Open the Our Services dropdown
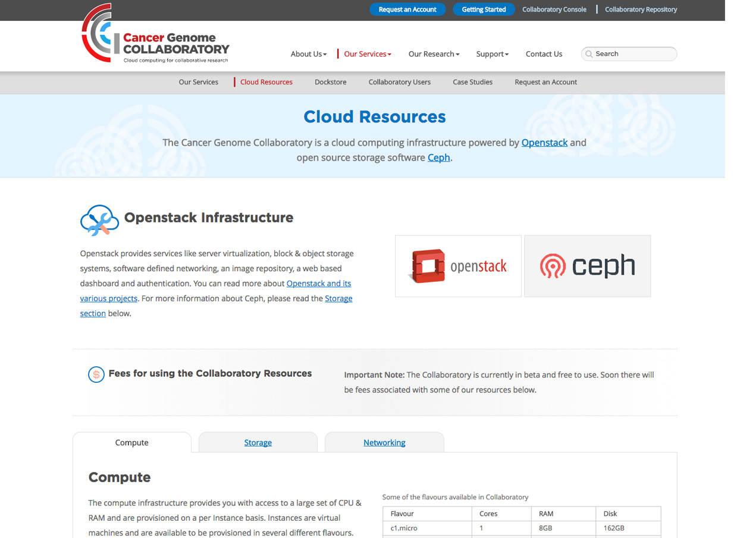The image size is (756, 538). (367, 54)
